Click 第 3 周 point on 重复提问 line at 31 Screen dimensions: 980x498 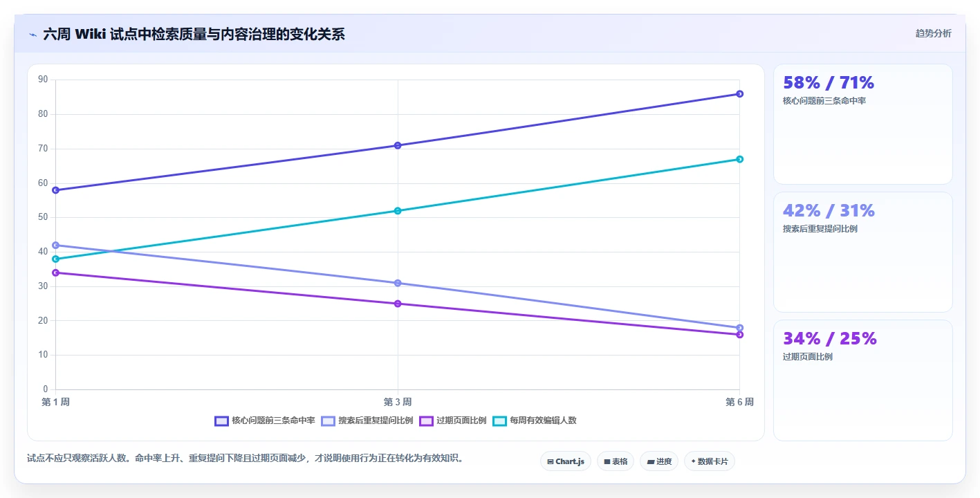coord(398,283)
